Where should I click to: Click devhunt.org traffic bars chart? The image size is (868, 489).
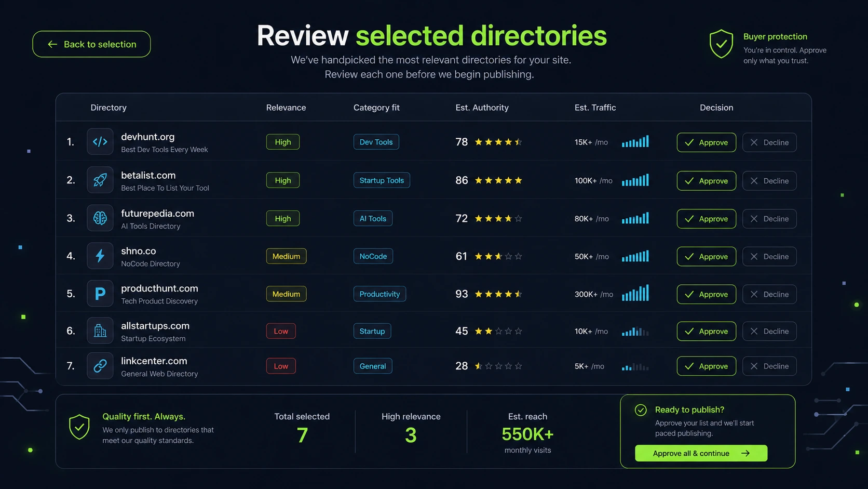point(635,141)
